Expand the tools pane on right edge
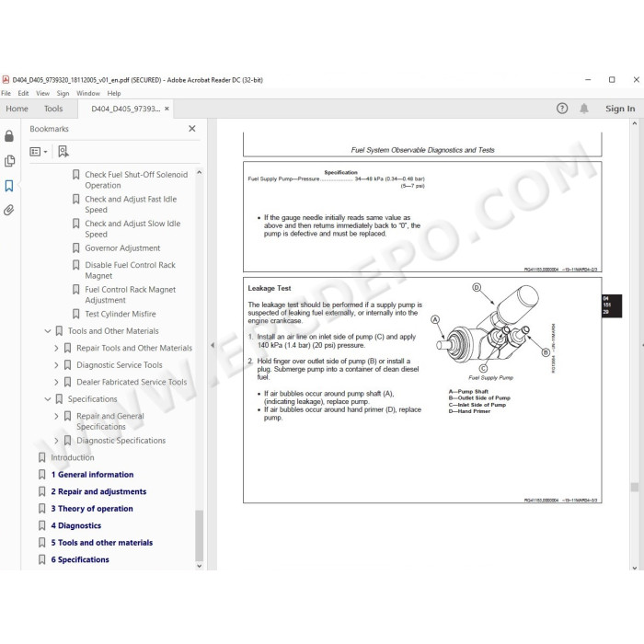Image resolution: width=644 pixels, height=644 pixels. (x=642, y=345)
